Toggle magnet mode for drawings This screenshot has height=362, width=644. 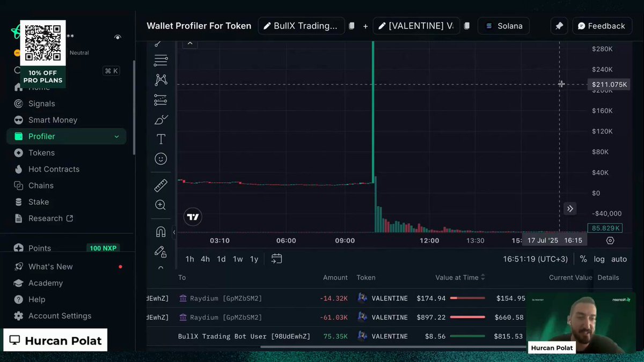point(160,232)
